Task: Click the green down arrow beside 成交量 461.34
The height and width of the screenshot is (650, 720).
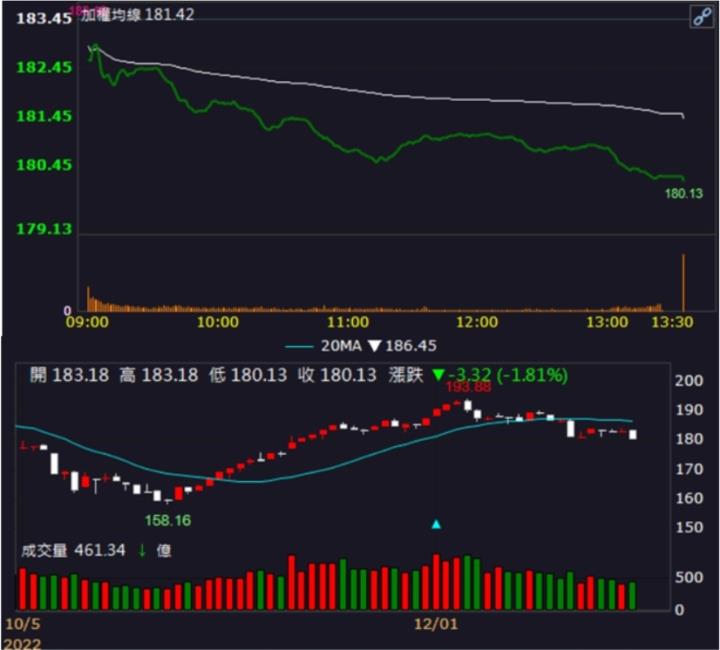Action: [142, 550]
